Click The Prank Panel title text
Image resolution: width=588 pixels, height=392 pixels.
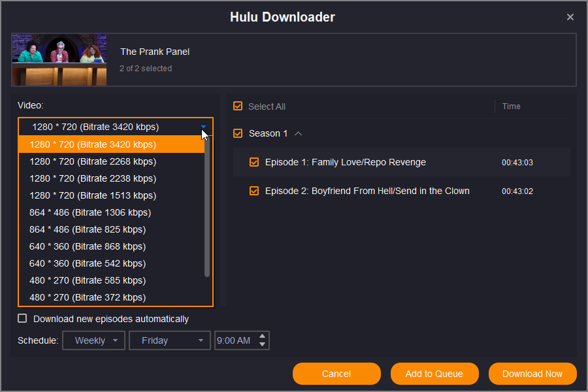pos(155,52)
